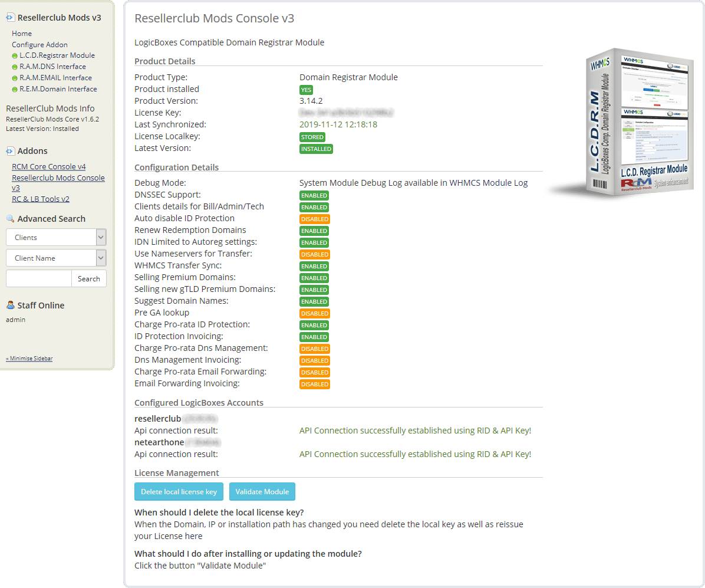The image size is (705, 588).
Task: Click ENABLED badge for Suggest Domain Names
Action: click(x=314, y=301)
